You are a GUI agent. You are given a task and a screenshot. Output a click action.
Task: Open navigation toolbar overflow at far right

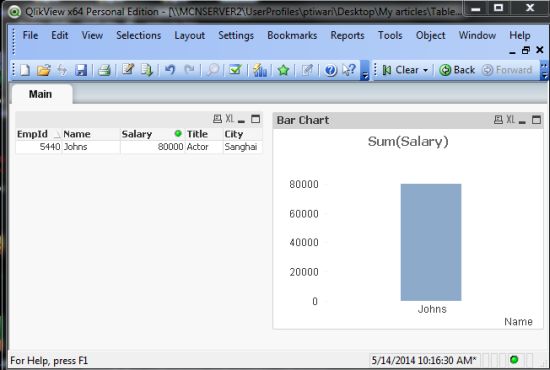[544, 71]
